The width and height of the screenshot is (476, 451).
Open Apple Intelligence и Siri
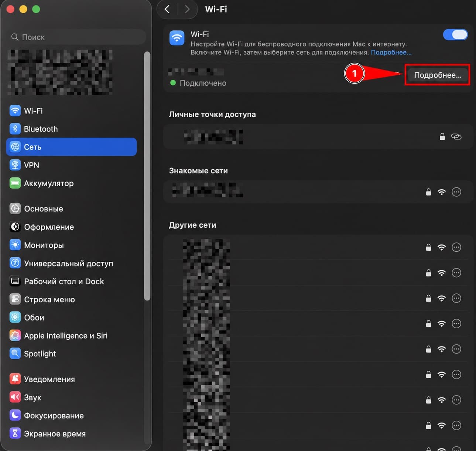(x=71, y=335)
